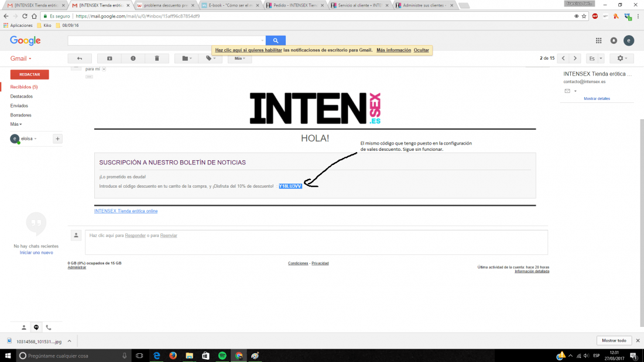The height and width of the screenshot is (362, 644).
Task: Click Ocultar in notification banner
Action: point(421,50)
